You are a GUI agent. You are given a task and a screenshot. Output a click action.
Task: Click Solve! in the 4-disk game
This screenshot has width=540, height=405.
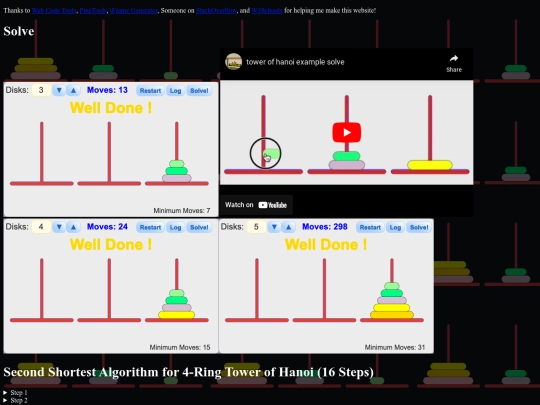199,227
